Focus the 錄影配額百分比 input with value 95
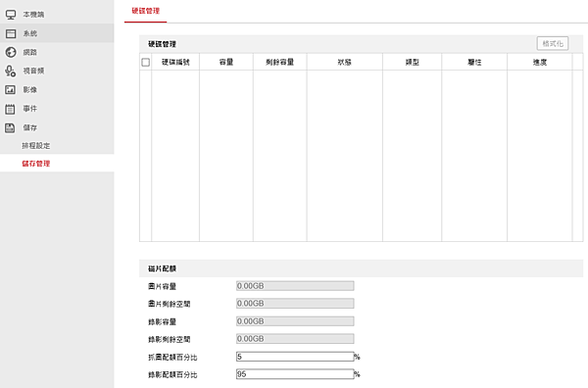 (x=295, y=374)
